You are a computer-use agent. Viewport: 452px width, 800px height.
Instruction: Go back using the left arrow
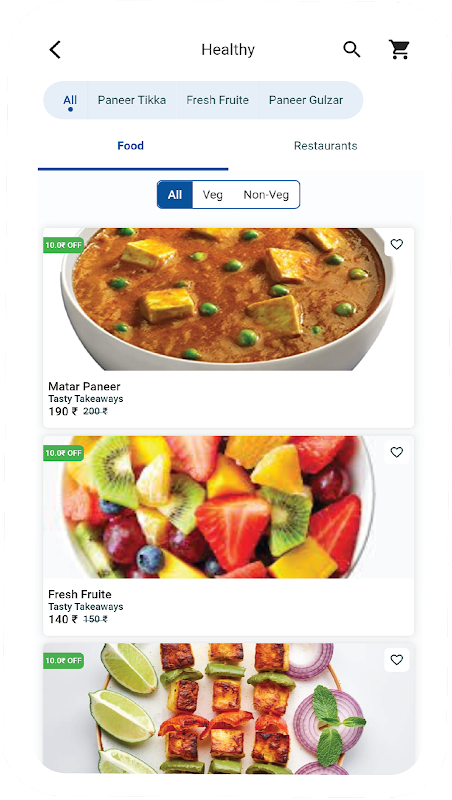click(55, 50)
